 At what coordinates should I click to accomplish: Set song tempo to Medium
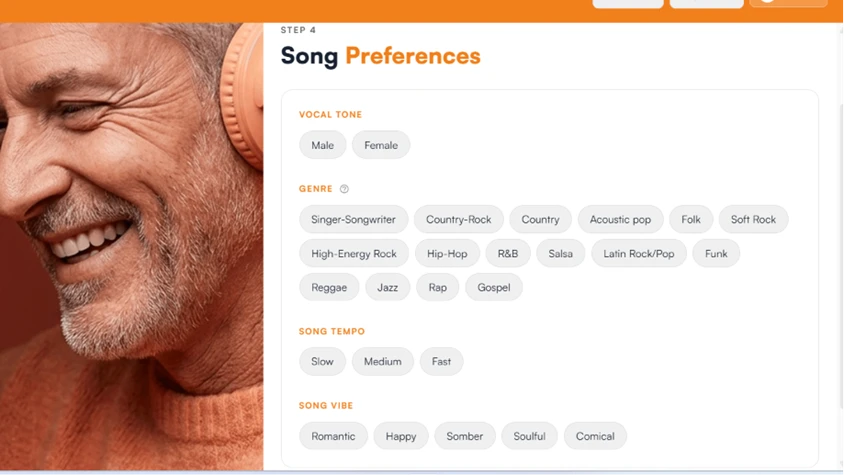point(383,361)
